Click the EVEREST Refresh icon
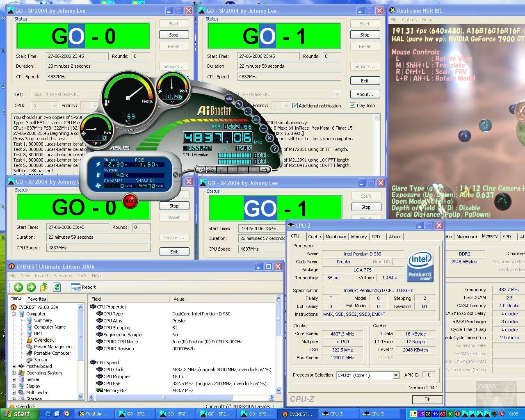The height and width of the screenshot is (420, 525). 57,287
